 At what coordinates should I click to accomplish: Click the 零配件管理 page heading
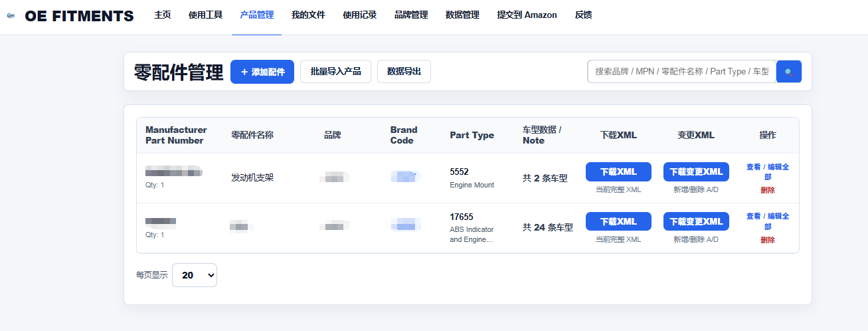click(x=179, y=72)
